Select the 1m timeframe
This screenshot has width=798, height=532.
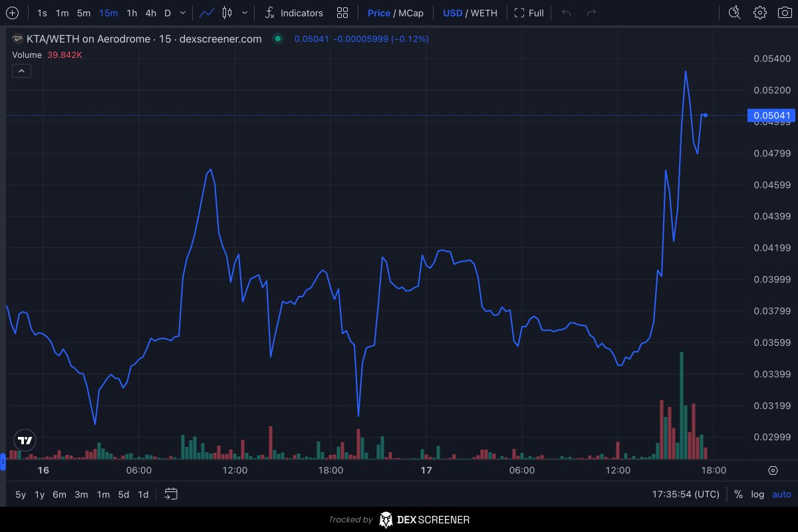(62, 13)
